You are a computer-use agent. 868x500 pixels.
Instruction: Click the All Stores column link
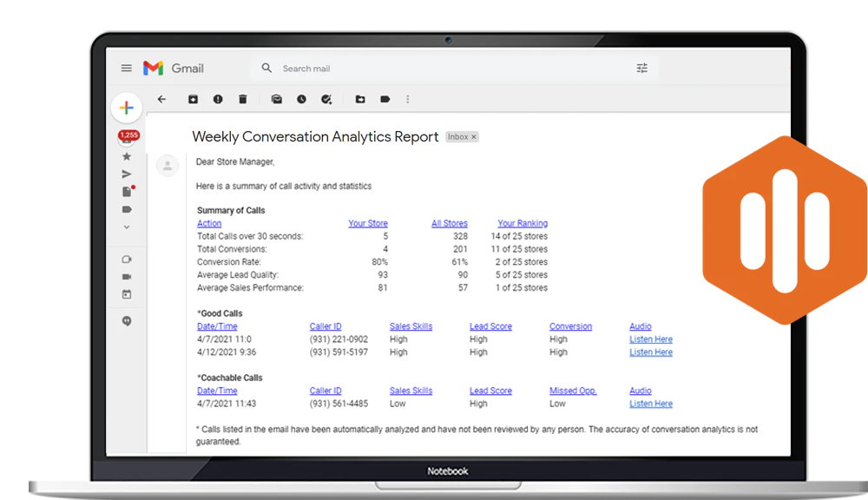450,223
